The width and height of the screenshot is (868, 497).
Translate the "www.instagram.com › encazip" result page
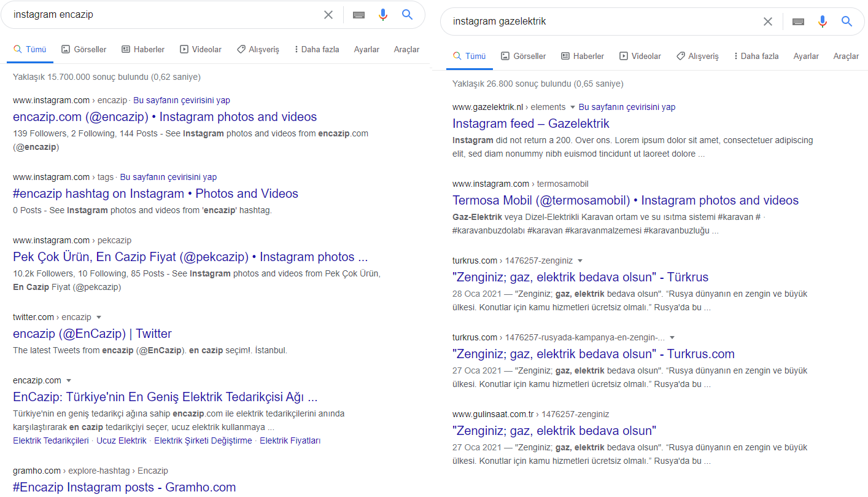click(x=182, y=100)
